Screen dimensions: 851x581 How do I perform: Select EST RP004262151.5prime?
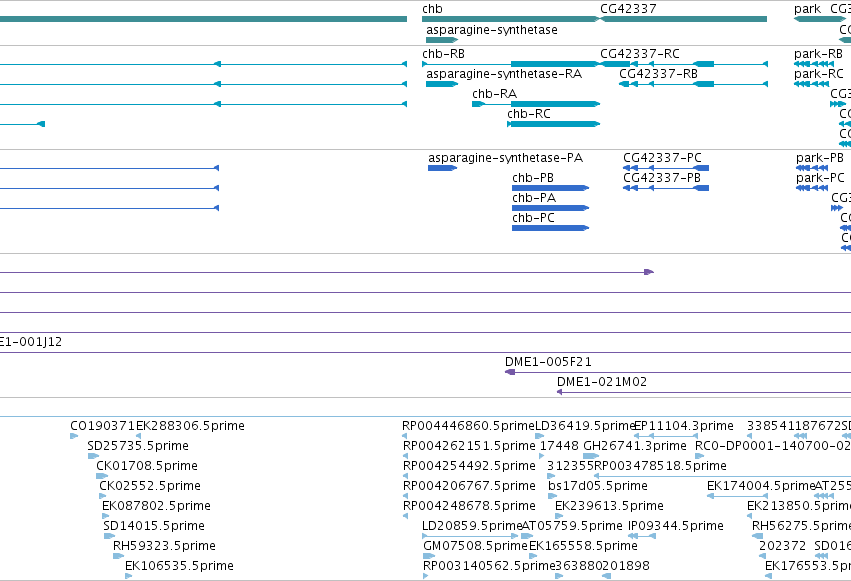coord(405,456)
